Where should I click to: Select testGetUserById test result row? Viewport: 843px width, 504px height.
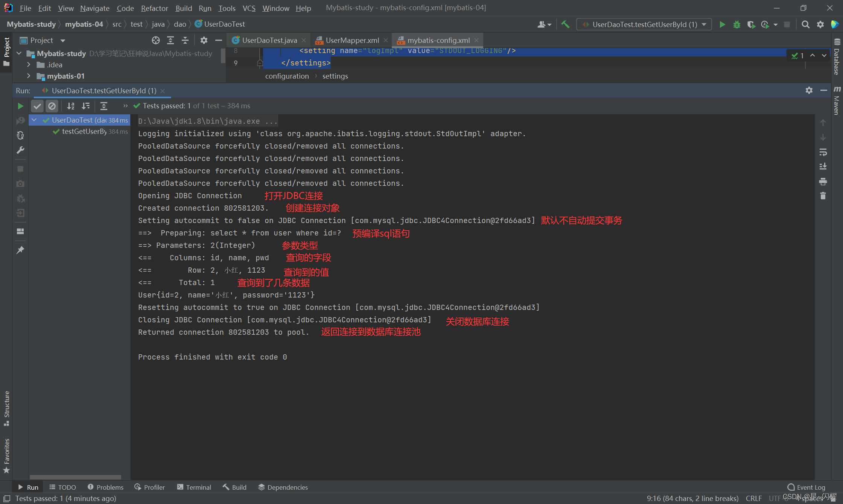pyautogui.click(x=79, y=131)
